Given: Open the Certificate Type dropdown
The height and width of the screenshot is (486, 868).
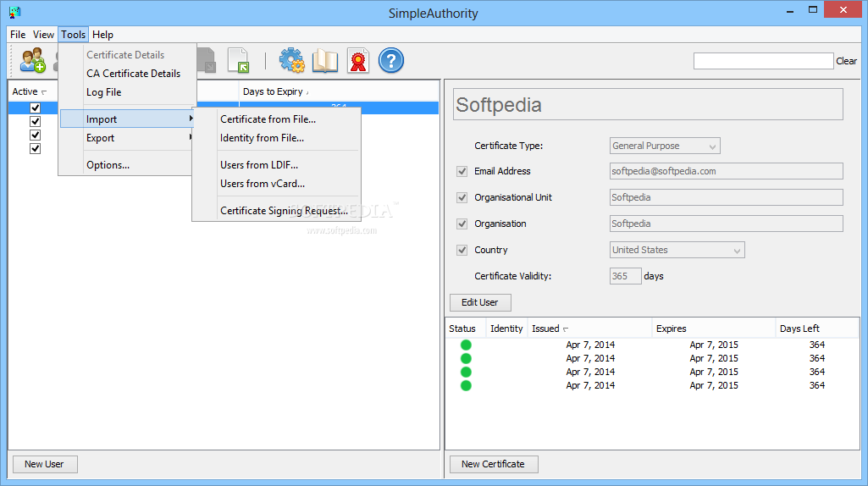Looking at the screenshot, I should click(664, 146).
